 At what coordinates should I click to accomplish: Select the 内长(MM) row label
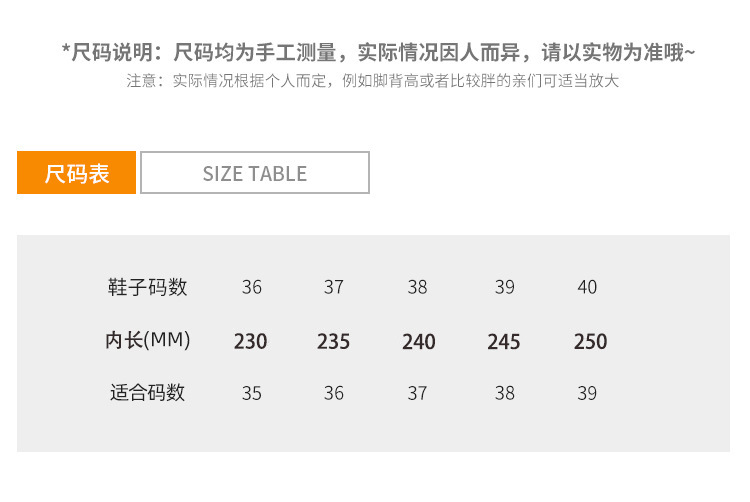[148, 340]
